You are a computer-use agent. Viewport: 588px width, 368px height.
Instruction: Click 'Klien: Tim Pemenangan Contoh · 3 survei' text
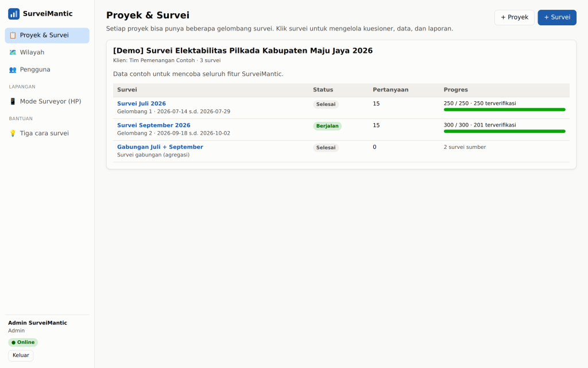pos(167,60)
